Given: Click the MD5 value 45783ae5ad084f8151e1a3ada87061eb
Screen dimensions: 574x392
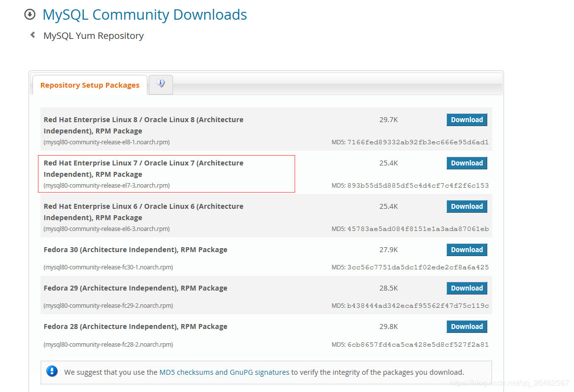Looking at the screenshot, I should (x=418, y=229).
